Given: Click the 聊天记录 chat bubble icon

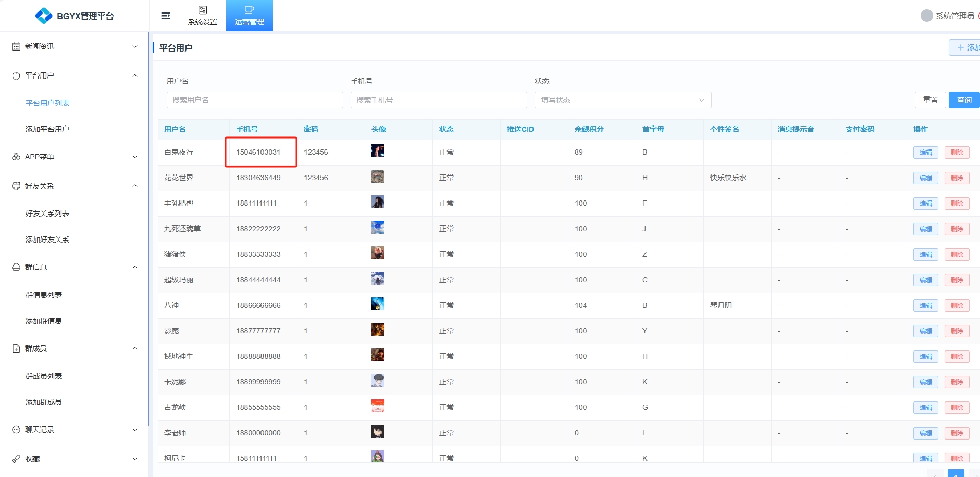Looking at the screenshot, I should tap(16, 430).
